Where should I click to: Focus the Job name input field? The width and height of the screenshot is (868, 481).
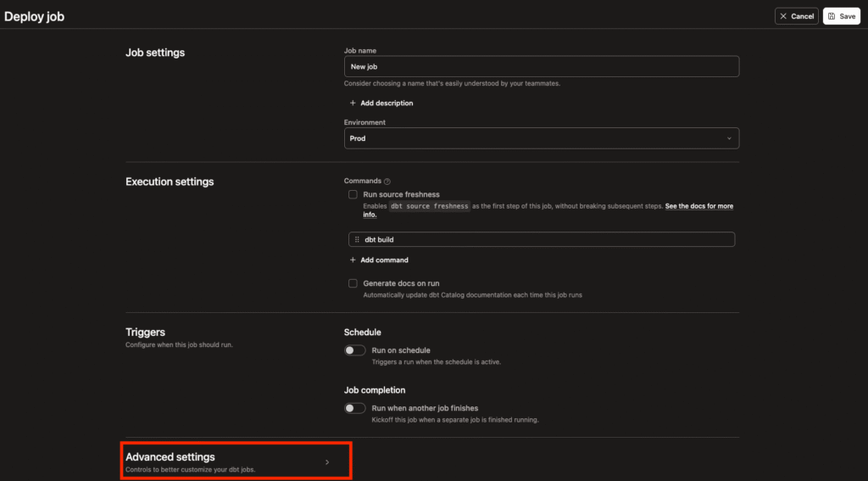[541, 66]
